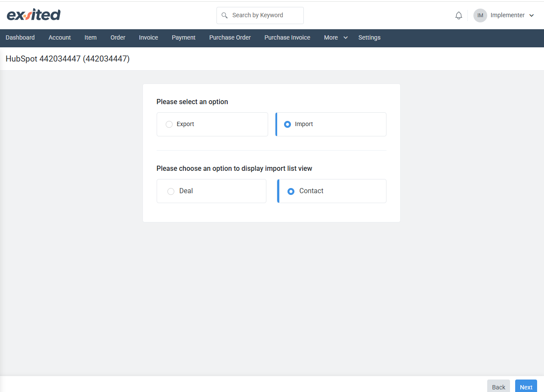The image size is (544, 392).
Task: Go to the Item menu
Action: pos(90,37)
